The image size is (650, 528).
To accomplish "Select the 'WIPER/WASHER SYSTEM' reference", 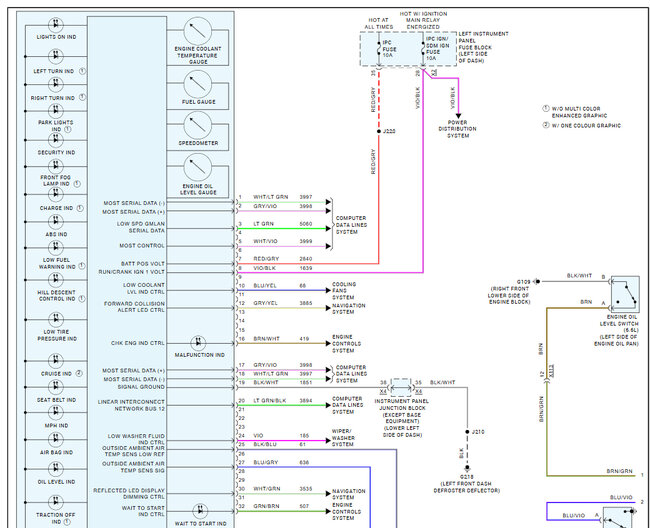I will (x=343, y=438).
